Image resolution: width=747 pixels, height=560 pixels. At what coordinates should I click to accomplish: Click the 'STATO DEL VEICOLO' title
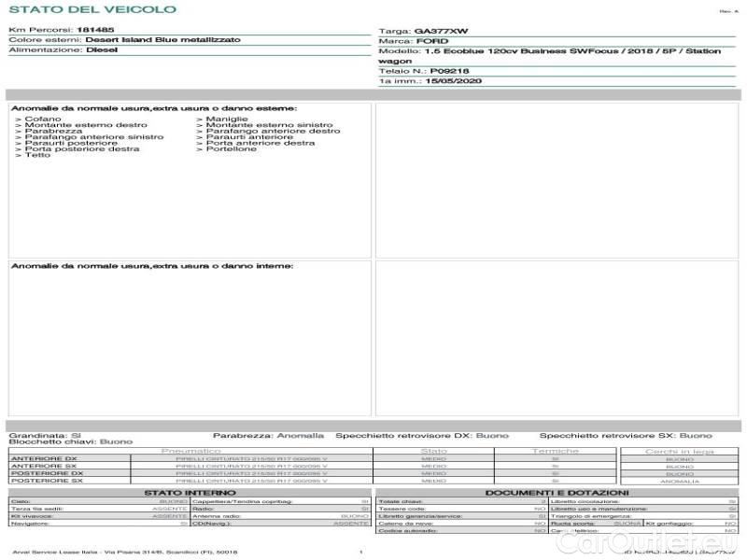[x=92, y=9]
